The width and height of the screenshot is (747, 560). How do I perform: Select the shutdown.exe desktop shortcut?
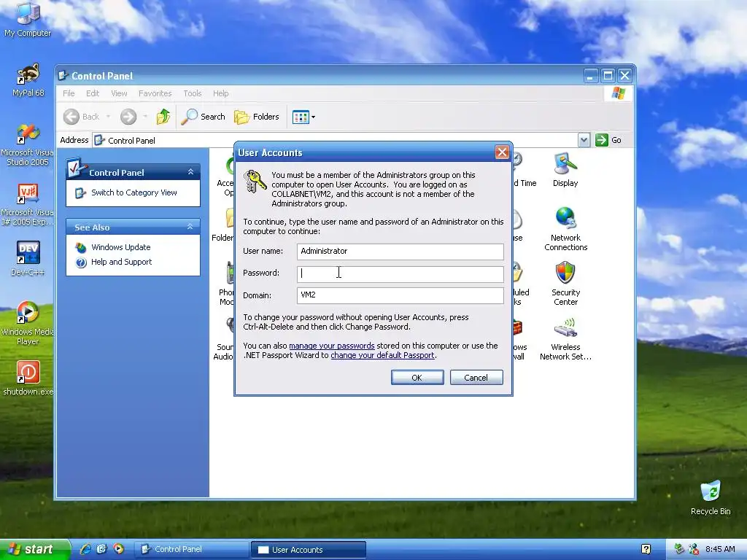coord(28,378)
